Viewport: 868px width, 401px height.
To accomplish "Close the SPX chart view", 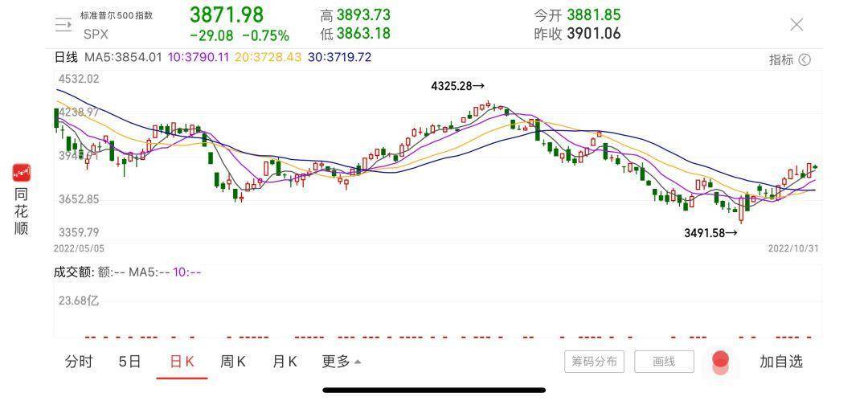I will coord(796,24).
